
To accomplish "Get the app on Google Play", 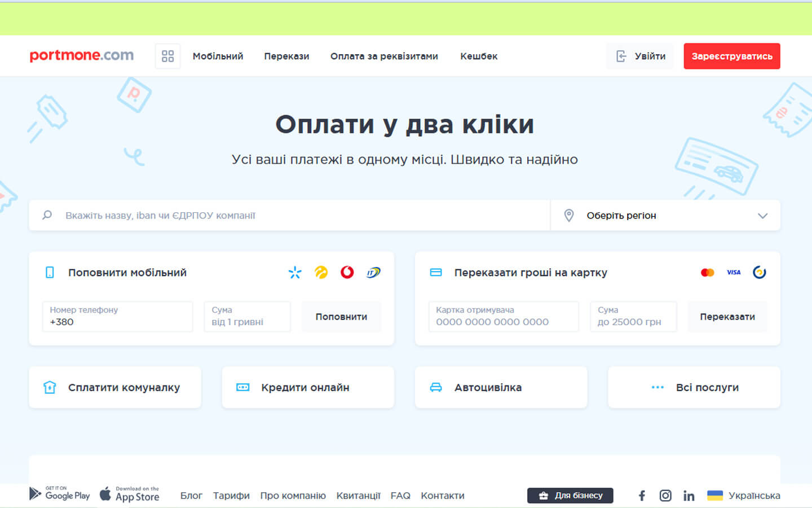I will tap(60, 494).
